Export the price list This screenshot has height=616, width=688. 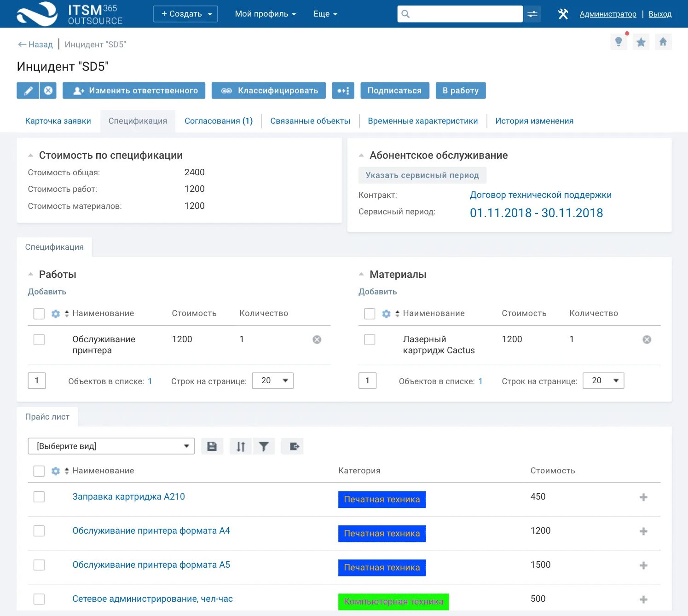point(292,446)
